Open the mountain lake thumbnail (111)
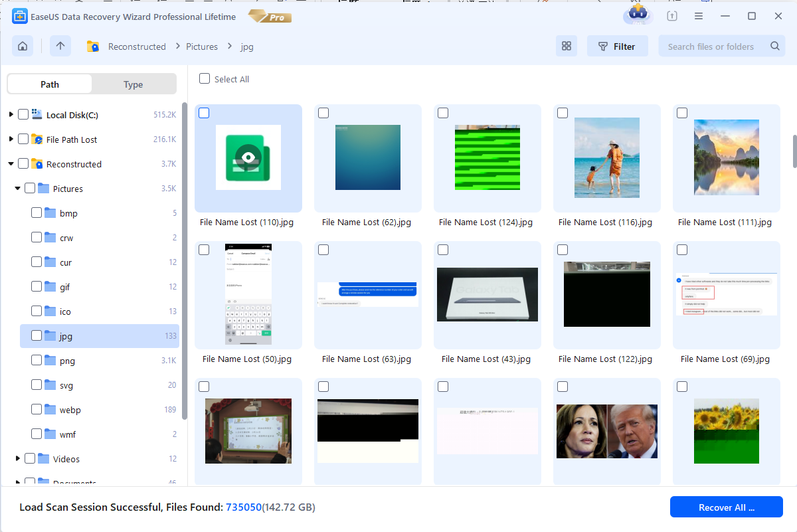Screen dimensions: 797x532 click(x=727, y=157)
